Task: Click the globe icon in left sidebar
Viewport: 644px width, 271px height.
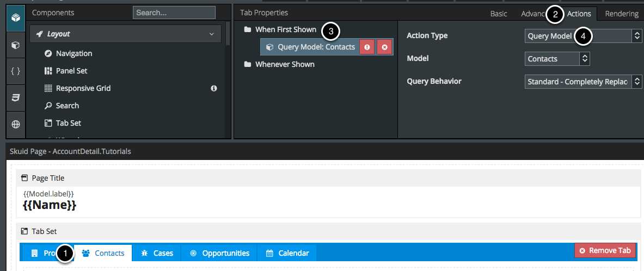Action: tap(16, 124)
